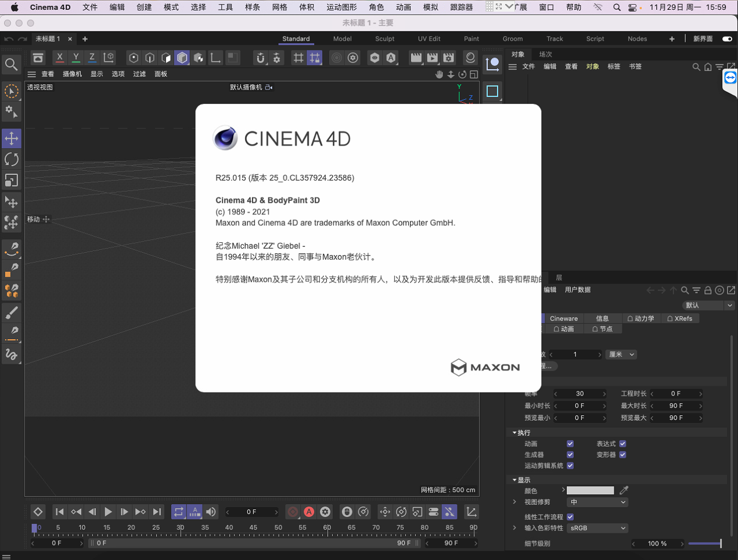The width and height of the screenshot is (738, 560).
Task: Uncheck 线性工作流程 in the display settings
Action: (x=570, y=516)
